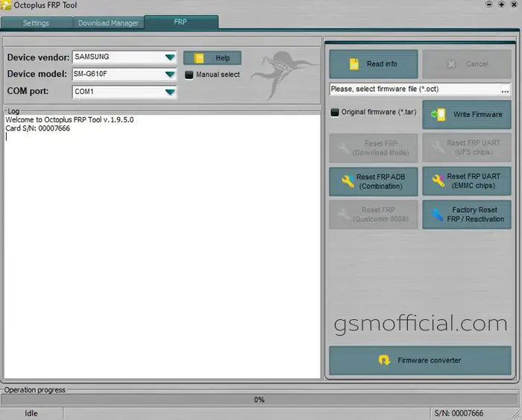
Task: Maximize the Octoplus FRP Tool window
Action: tap(501, 4)
